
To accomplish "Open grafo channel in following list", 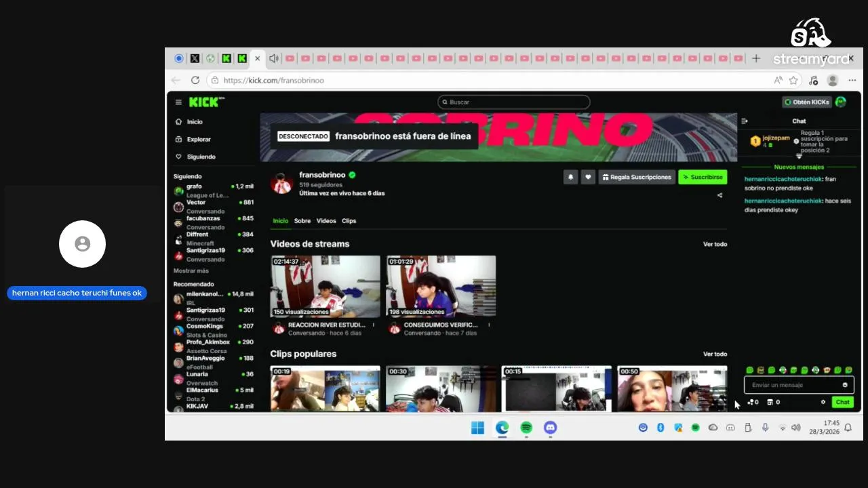I will tap(214, 190).
